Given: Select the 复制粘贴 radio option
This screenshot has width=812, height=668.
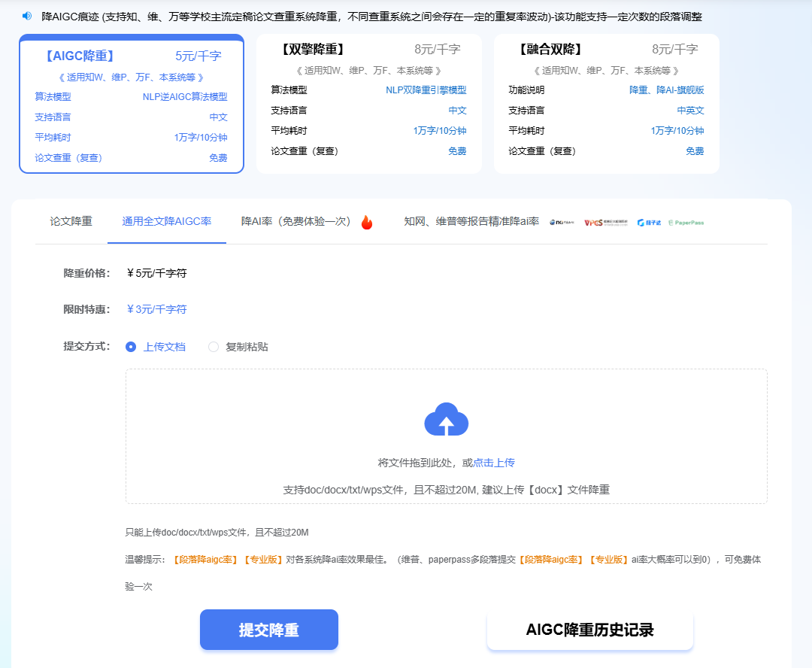Looking at the screenshot, I should (x=214, y=347).
